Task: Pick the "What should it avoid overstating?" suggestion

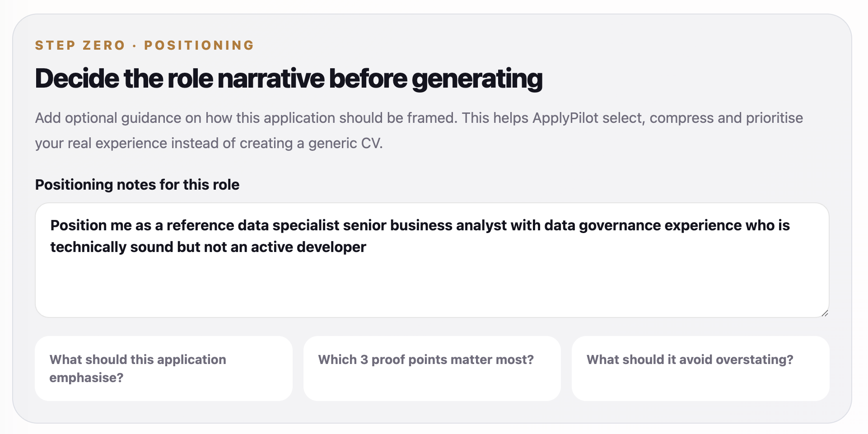Action: 700,369
